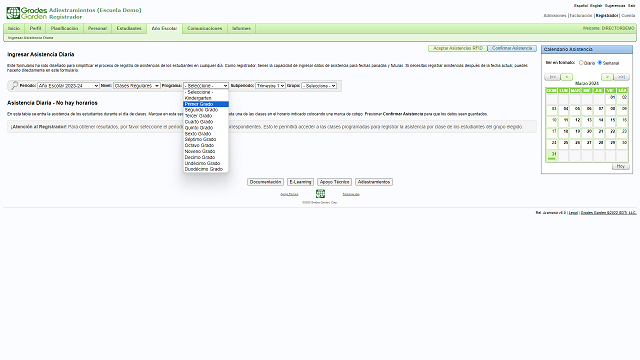
Task: Select Quinto Grado in the list
Action: [206, 128]
